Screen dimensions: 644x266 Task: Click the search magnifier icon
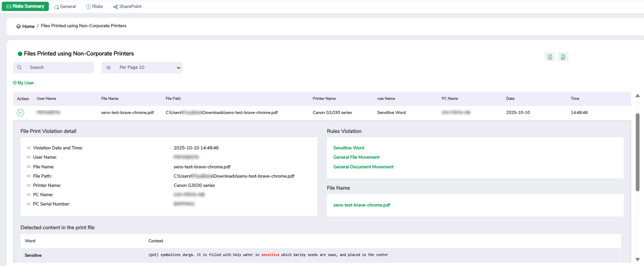click(20, 67)
